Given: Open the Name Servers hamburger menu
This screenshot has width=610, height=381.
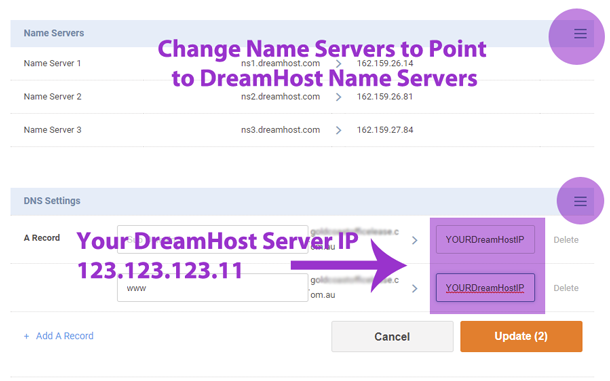Looking at the screenshot, I should pyautogui.click(x=580, y=33).
